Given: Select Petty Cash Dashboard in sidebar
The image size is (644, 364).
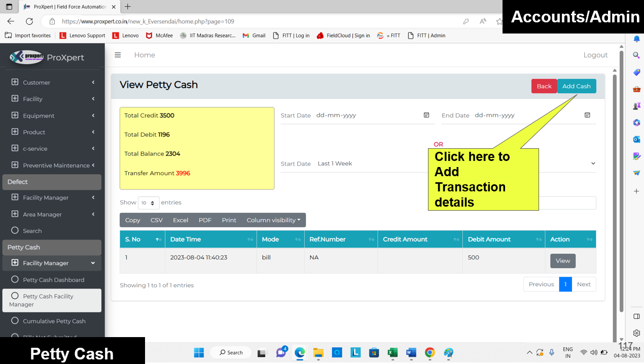Looking at the screenshot, I should [x=53, y=280].
